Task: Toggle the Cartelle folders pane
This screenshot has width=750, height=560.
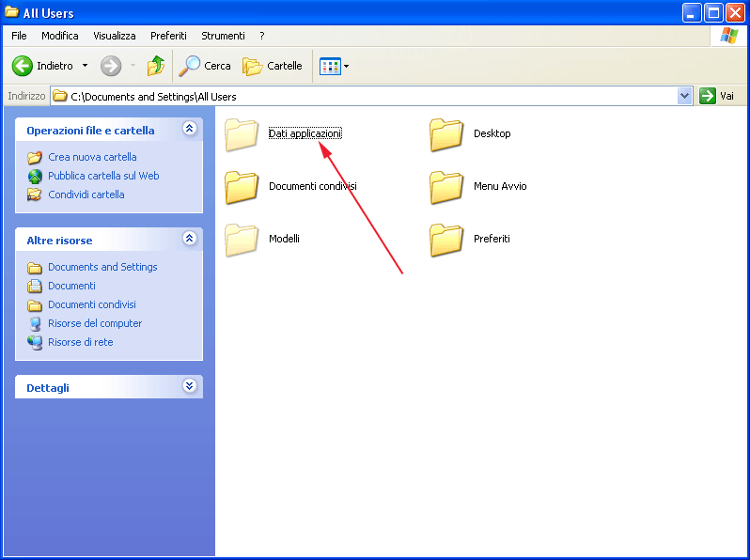Action: pos(273,66)
